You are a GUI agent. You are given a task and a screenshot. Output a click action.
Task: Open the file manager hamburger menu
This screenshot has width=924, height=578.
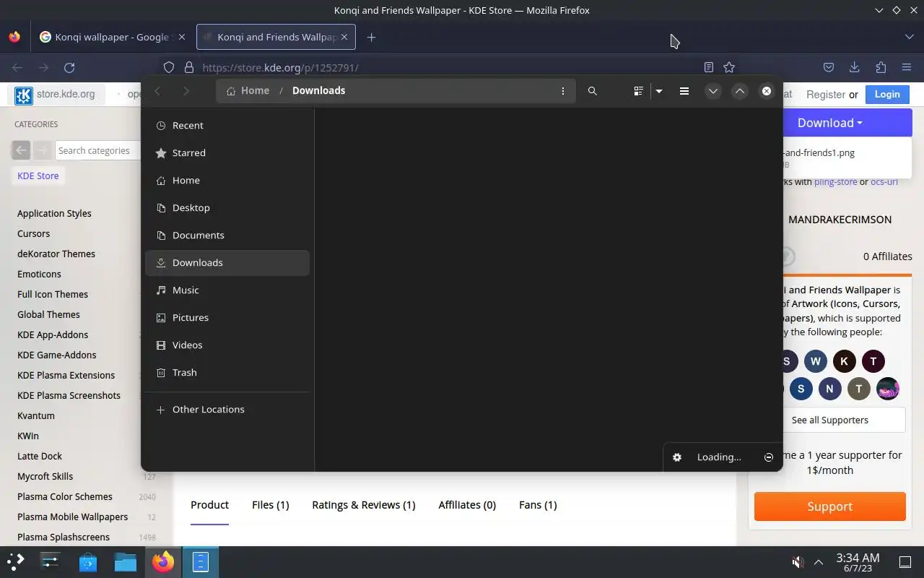[684, 91]
